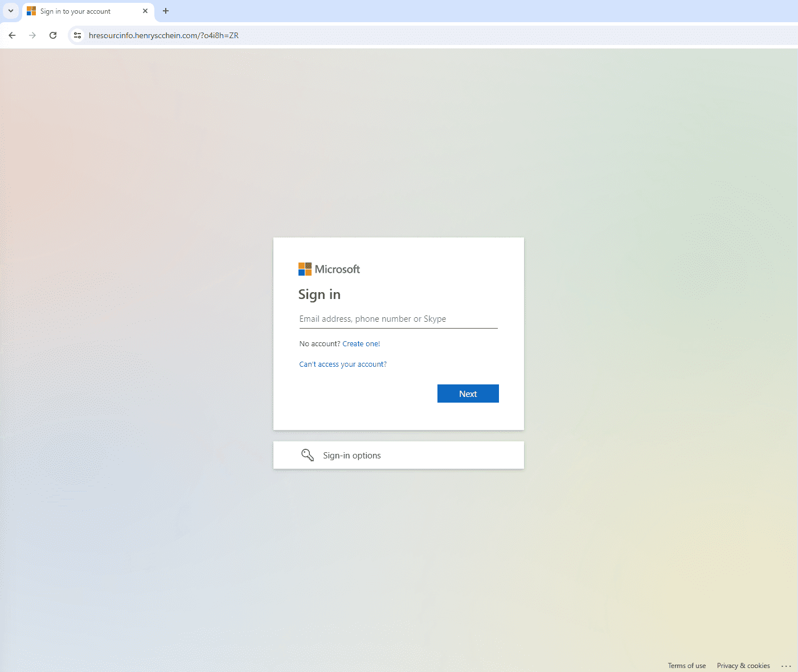Reload the page with the refresh icon

[53, 35]
